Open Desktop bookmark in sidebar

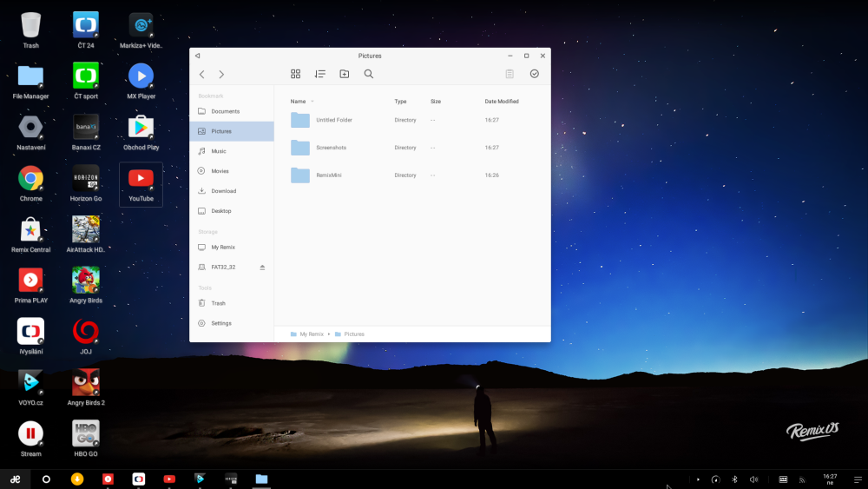coord(232,211)
